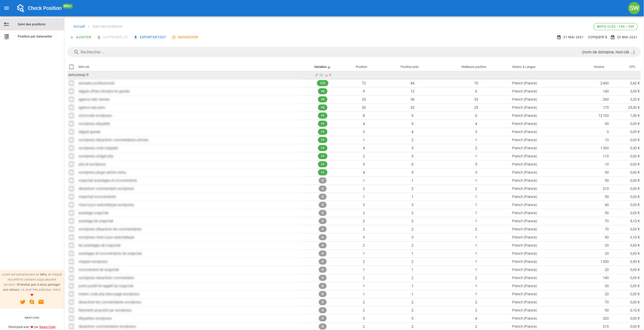
Task: Open the SW user avatar menu
Action: [634, 8]
